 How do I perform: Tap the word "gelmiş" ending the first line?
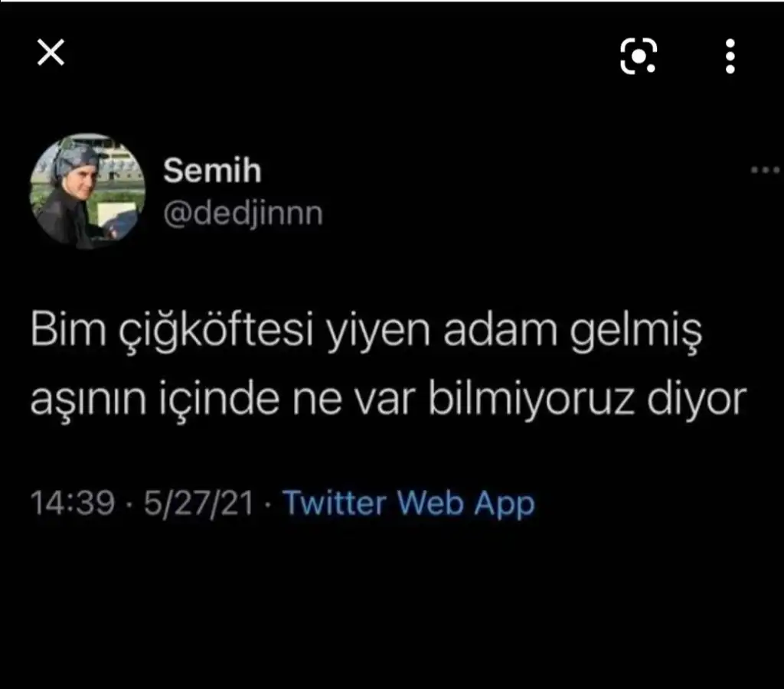pos(636,332)
